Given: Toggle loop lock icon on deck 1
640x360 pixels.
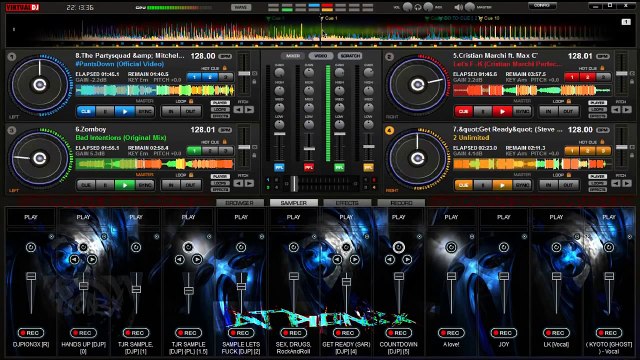Looking at the screenshot, I should pos(191,101).
